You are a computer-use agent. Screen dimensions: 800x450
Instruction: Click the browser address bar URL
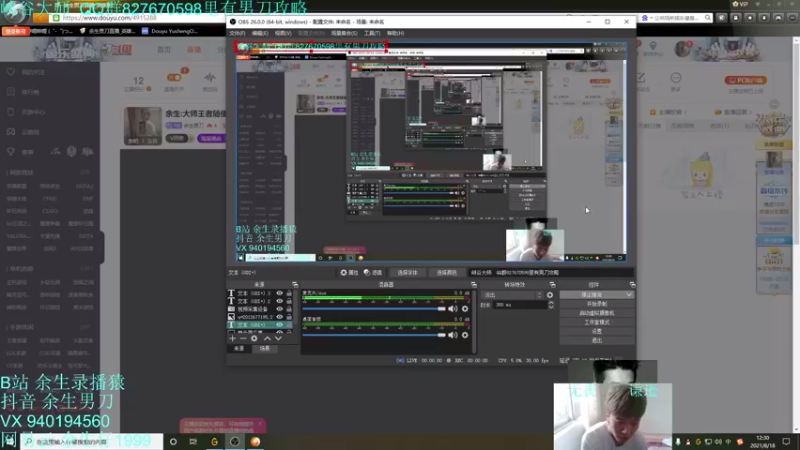(110, 18)
